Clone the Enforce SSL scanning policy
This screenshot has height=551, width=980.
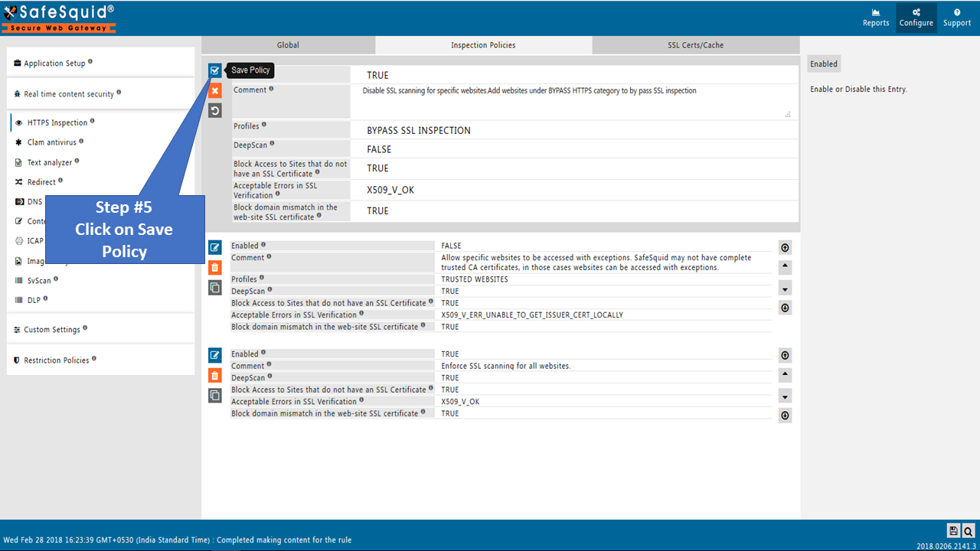click(215, 396)
